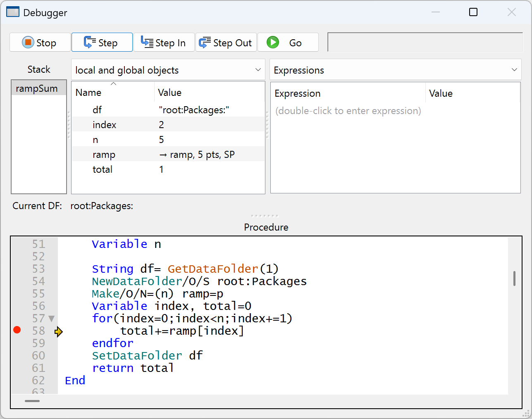The height and width of the screenshot is (419, 532).
Task: Maximize the Debugger window
Action: click(x=473, y=12)
